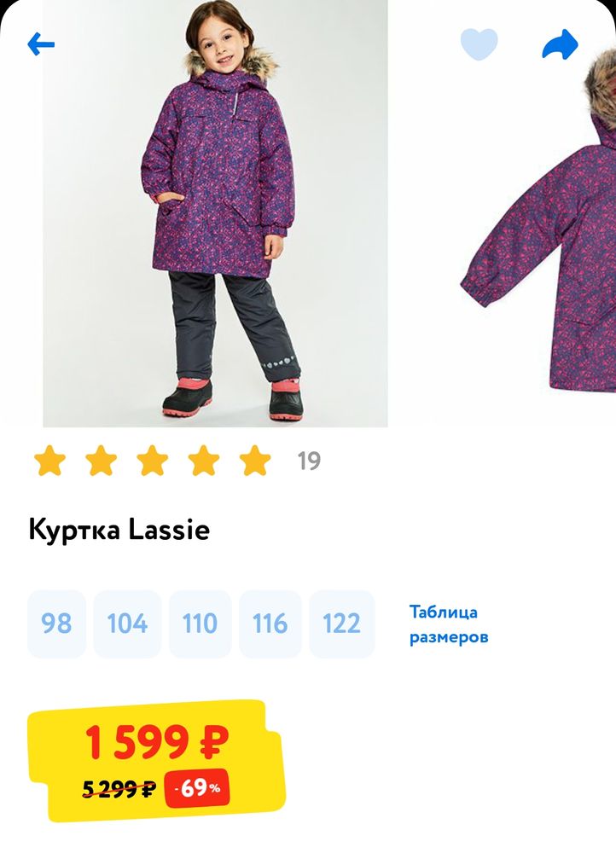Share product using the blue arrow icon

point(560,44)
